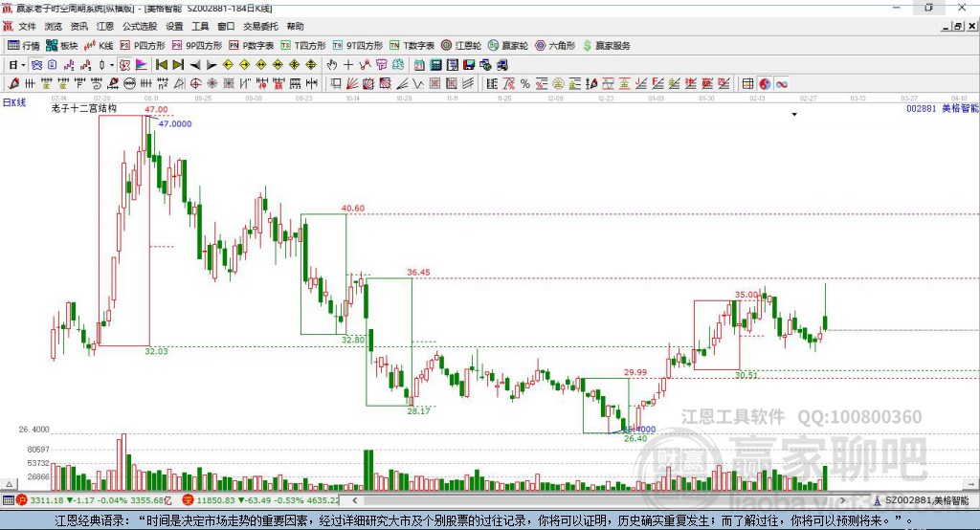
Task: Click the horizontal scrollbar track at bottom
Action: point(599,500)
